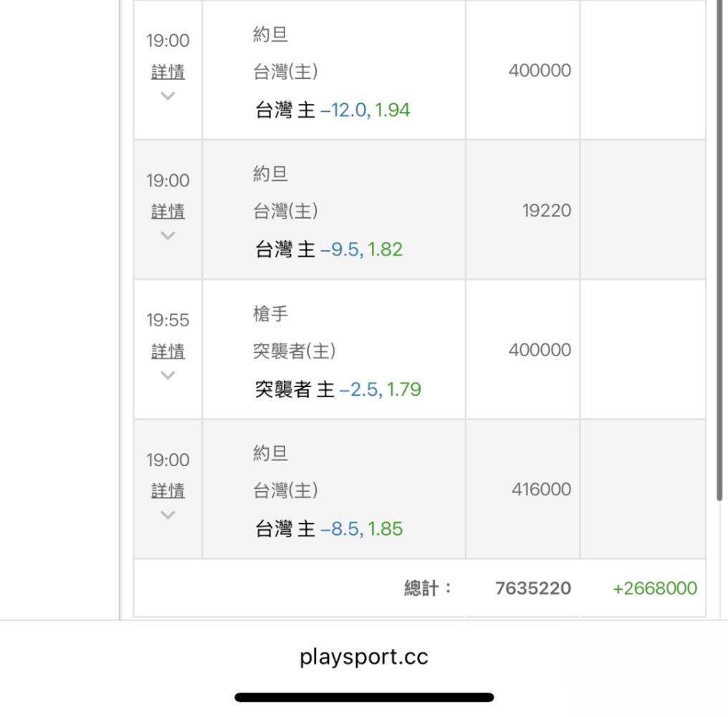Click the 台灣 主 -12.0, 1.94 selection
Image resolution: width=728 pixels, height=717 pixels.
click(332, 110)
